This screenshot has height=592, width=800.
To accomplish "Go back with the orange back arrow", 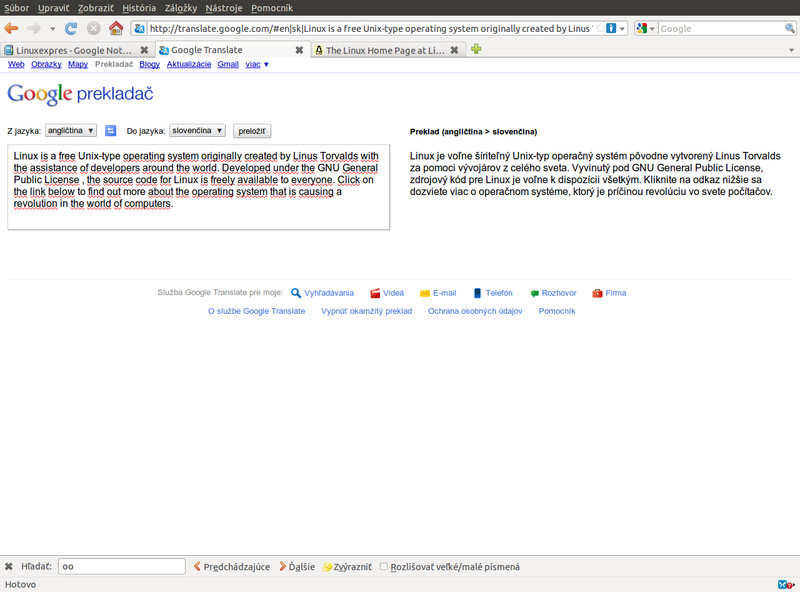I will [11, 29].
